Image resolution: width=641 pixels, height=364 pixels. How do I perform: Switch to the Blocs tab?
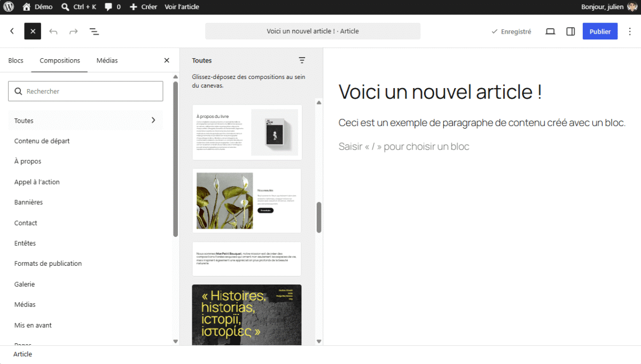pos(16,60)
